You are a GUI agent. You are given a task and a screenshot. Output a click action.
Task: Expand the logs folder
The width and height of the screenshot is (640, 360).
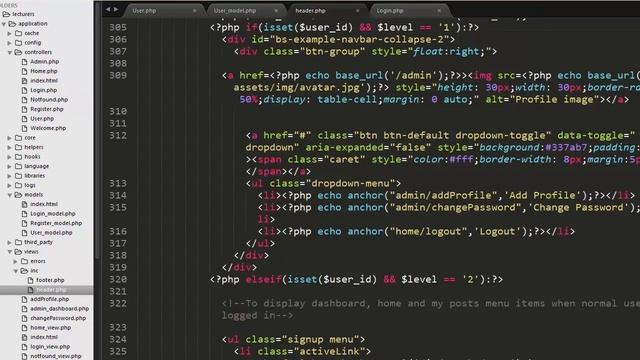point(9,185)
